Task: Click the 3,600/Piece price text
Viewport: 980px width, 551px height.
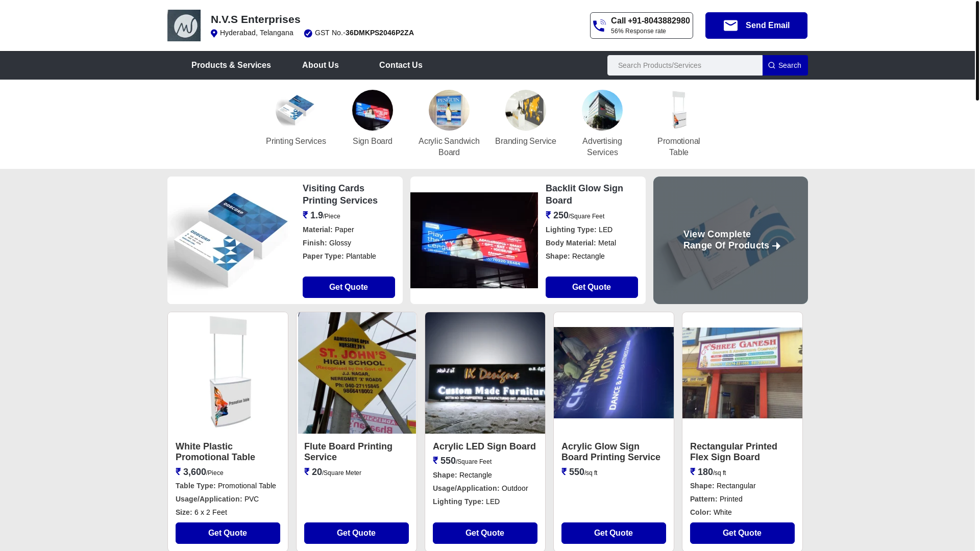Action: (200, 472)
